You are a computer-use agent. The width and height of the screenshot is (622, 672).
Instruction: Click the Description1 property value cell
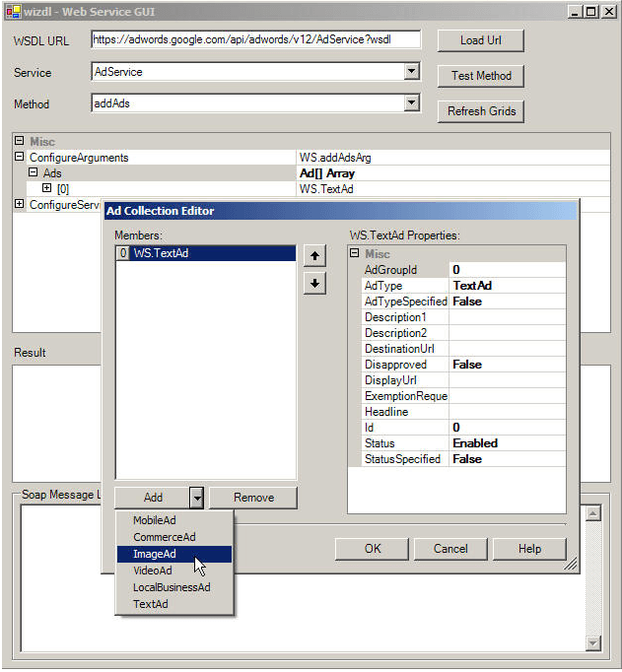pyautogui.click(x=508, y=317)
